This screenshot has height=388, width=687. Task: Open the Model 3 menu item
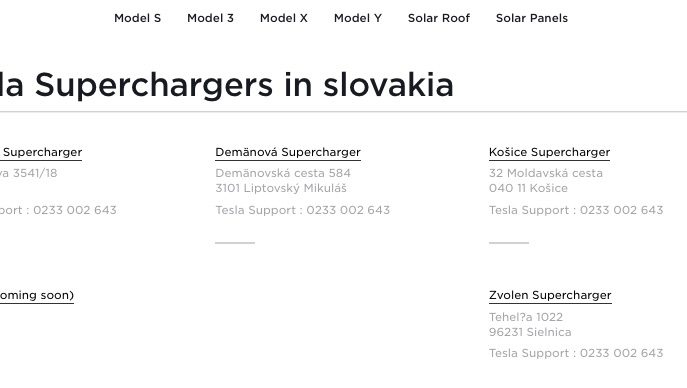coord(210,18)
